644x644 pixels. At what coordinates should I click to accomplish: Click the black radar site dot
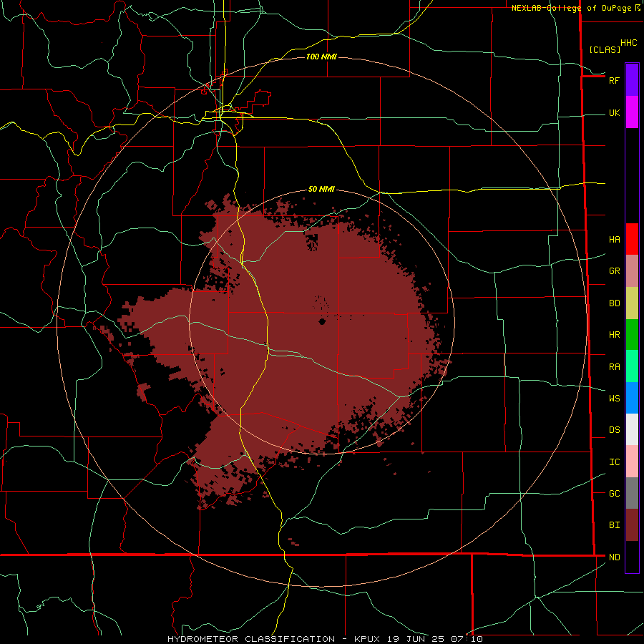coord(322,321)
